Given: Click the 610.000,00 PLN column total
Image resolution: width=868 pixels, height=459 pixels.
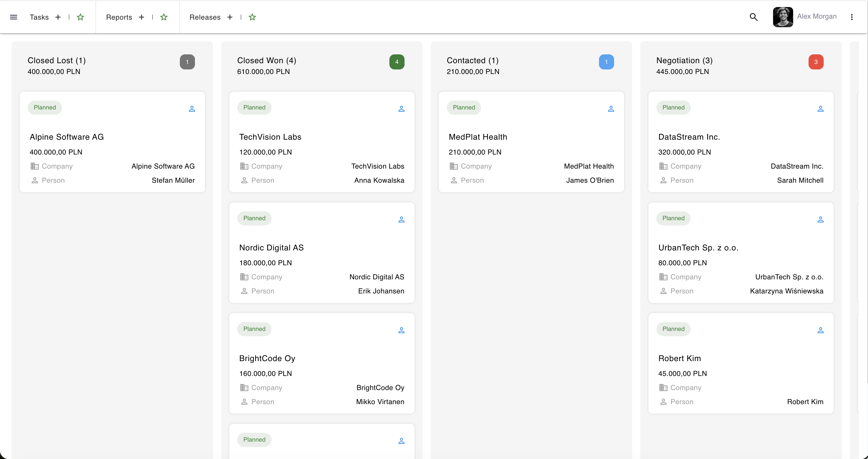Looking at the screenshot, I should coord(263,72).
